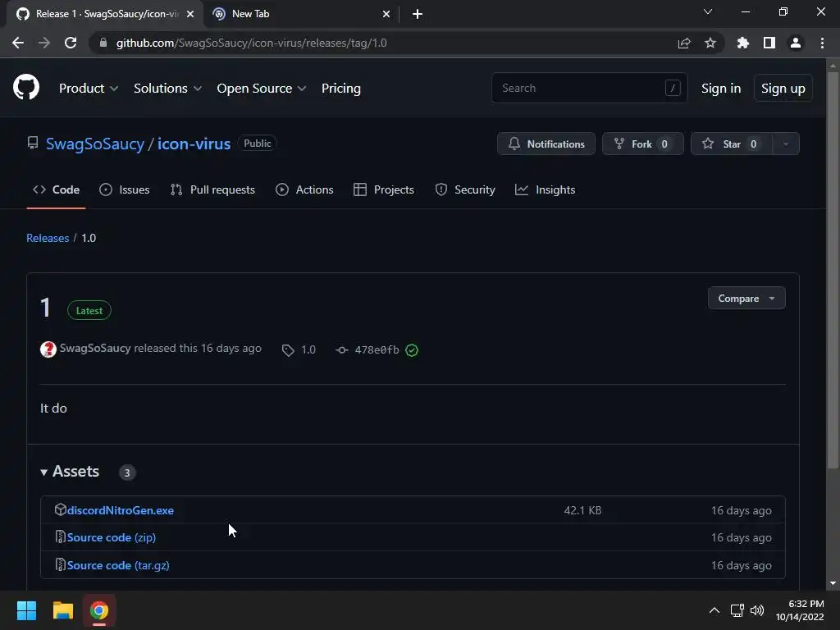Click the Notifications button
The width and height of the screenshot is (840, 630).
(546, 144)
